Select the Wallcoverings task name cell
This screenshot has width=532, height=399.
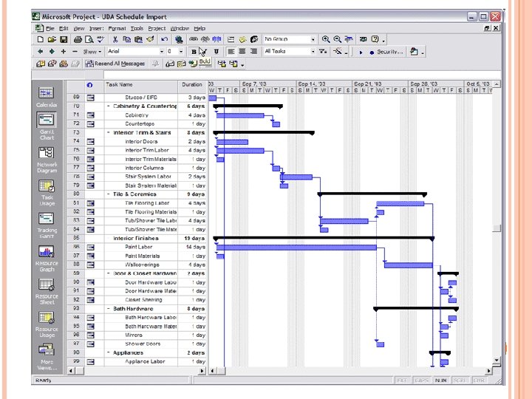pyautogui.click(x=141, y=265)
